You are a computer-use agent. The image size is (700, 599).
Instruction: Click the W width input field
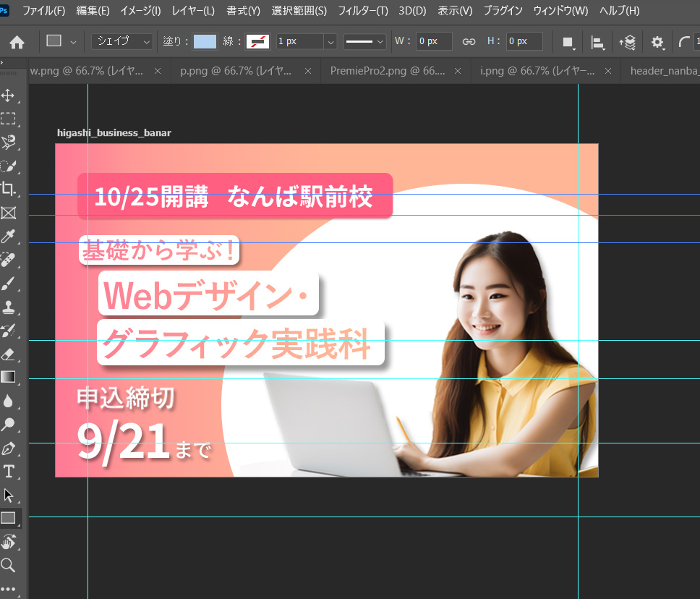tap(434, 41)
